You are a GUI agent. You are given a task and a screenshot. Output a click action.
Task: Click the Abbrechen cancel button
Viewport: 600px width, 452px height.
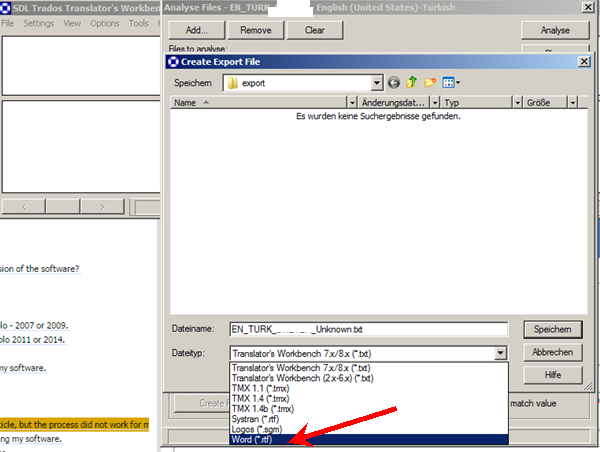[x=553, y=352]
